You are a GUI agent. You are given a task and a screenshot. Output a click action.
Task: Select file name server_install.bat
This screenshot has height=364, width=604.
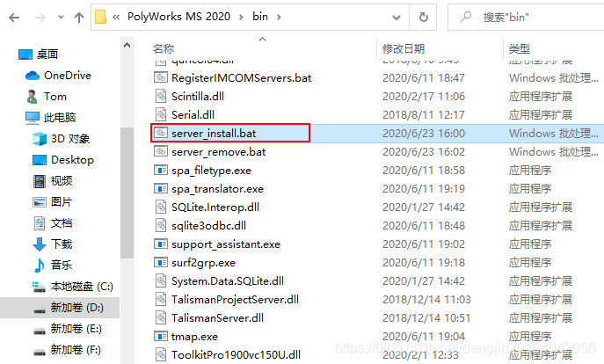(214, 134)
